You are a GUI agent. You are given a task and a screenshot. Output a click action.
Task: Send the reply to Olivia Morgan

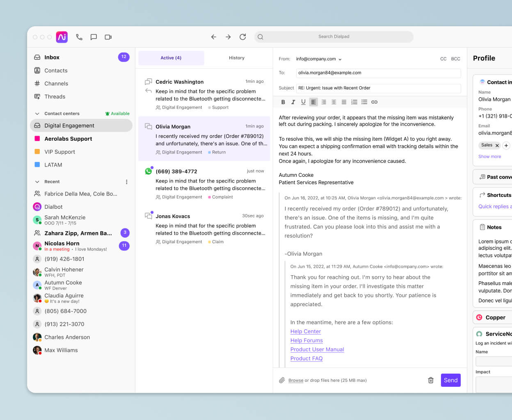[x=450, y=380]
